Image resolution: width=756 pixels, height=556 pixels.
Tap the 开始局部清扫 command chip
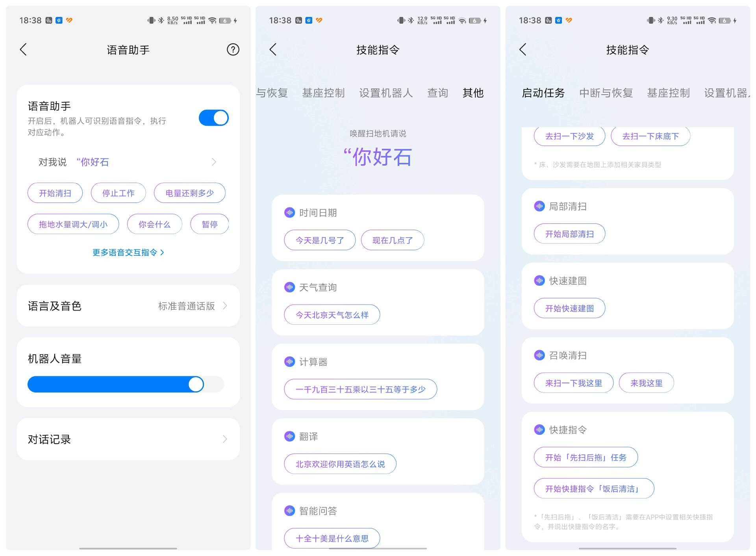(569, 234)
